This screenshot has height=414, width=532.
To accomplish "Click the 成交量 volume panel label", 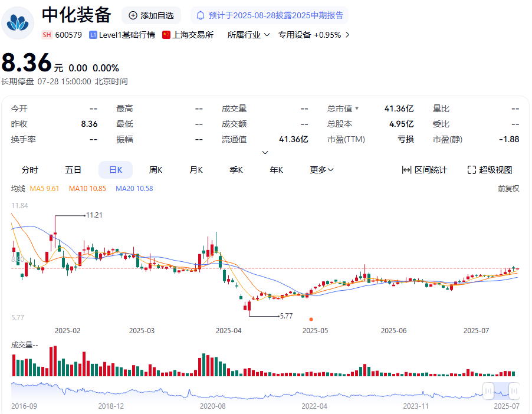I will pyautogui.click(x=24, y=345).
